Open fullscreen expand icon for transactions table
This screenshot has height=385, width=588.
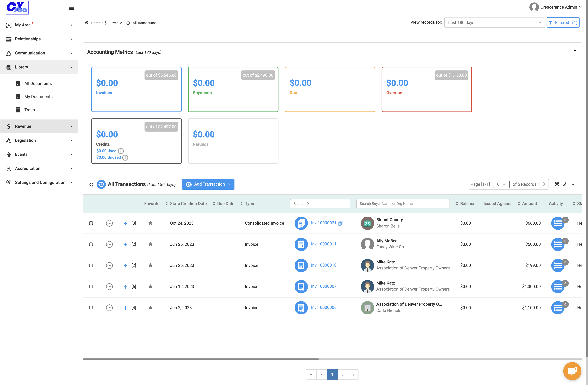tap(557, 184)
